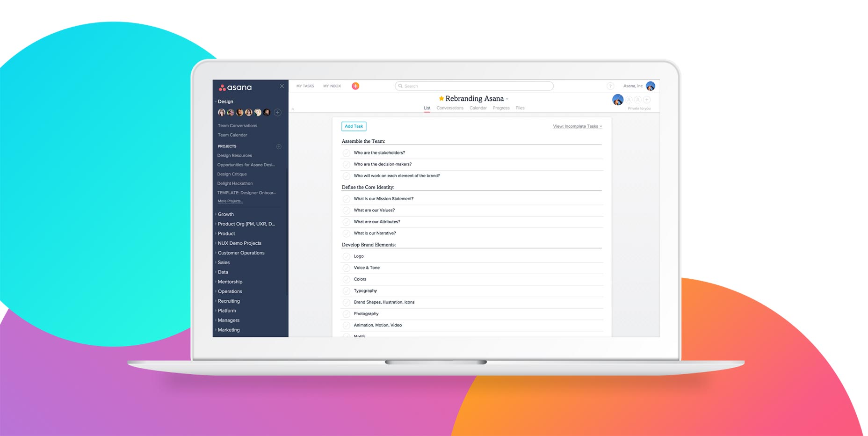Add a project member with the plus icon
This screenshot has width=868, height=436.
pyautogui.click(x=647, y=100)
